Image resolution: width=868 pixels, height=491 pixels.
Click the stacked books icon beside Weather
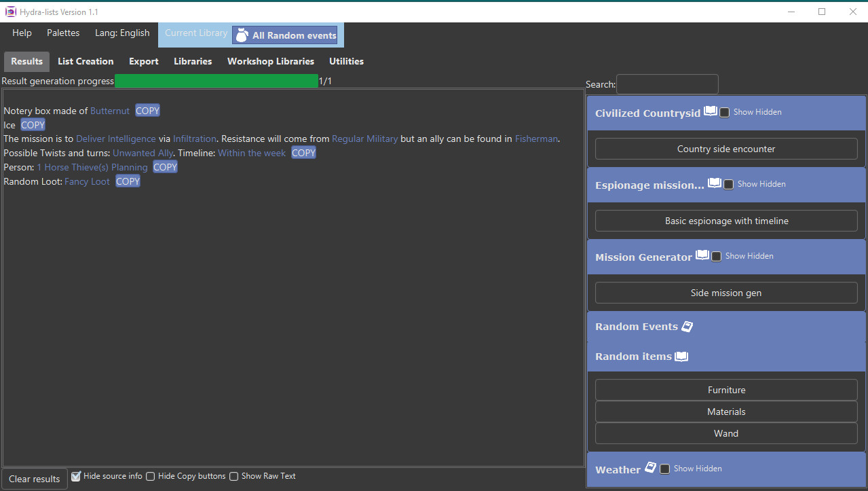(x=651, y=467)
